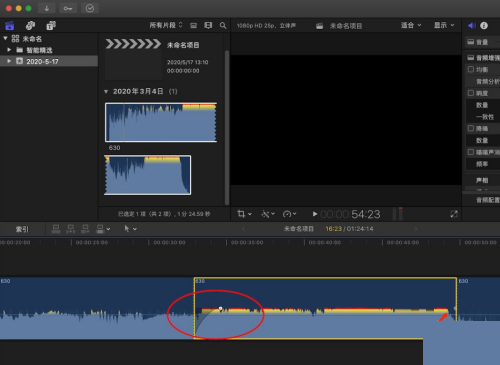The width and height of the screenshot is (500, 365).
Task: Open the 所有片段 filter dropdown
Action: 166,25
